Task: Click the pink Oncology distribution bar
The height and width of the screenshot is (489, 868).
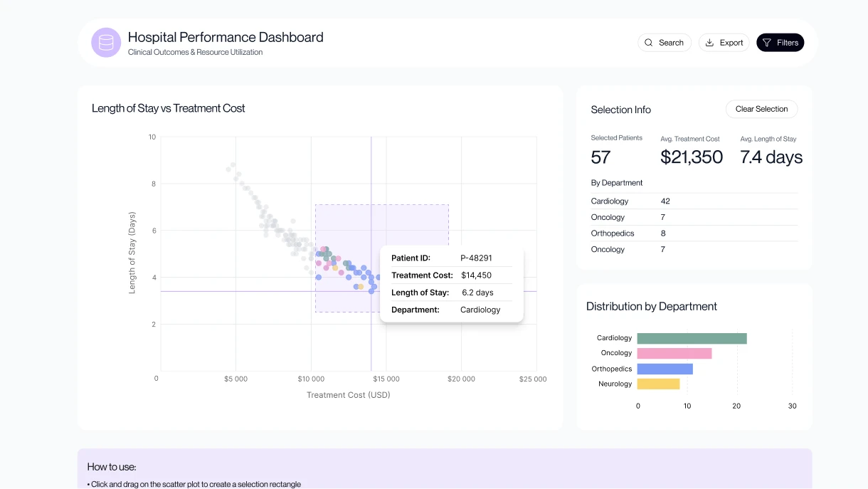Action: pyautogui.click(x=674, y=353)
